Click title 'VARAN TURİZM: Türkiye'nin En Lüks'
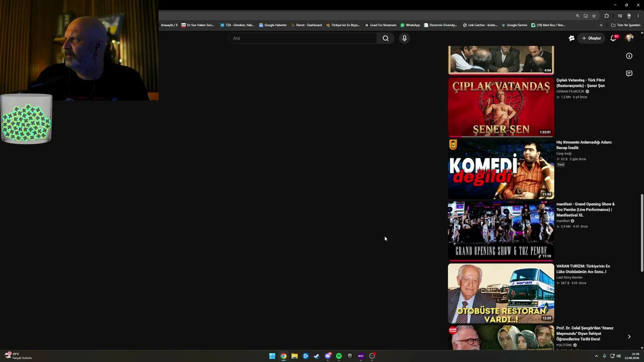Screen dimensions: 644x362 pos(583,269)
